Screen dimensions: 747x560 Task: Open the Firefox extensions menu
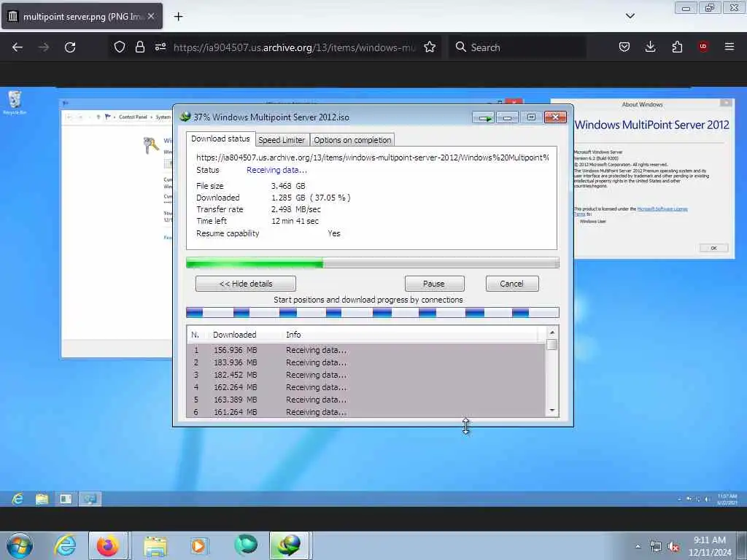click(677, 47)
